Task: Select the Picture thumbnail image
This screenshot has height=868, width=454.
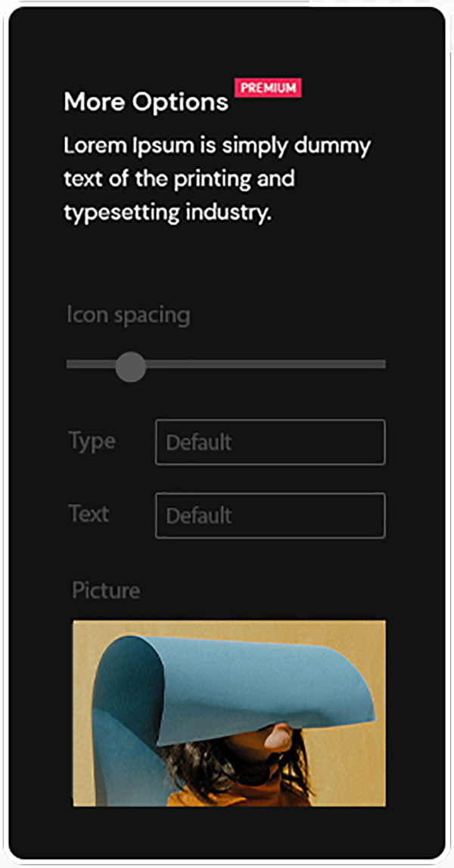Action: [x=229, y=713]
